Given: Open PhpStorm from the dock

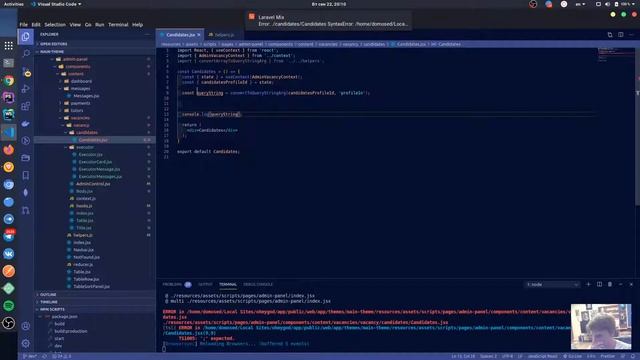Looking at the screenshot, I should click(9, 98).
